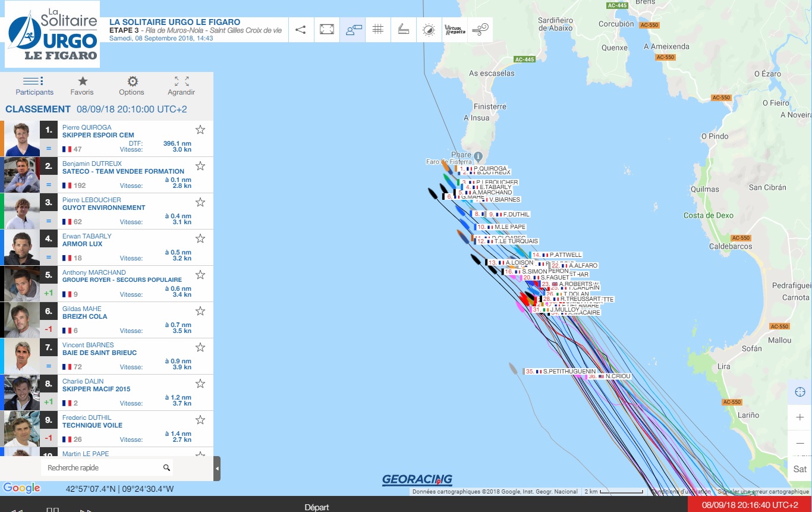Open the Participants tab

34,86
